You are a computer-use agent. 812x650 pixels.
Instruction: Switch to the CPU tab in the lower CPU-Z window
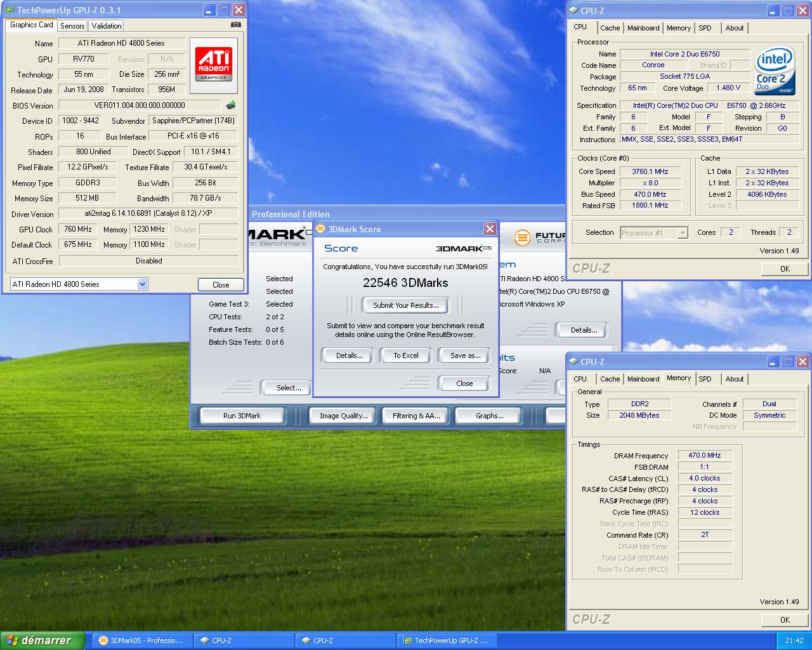pyautogui.click(x=580, y=379)
